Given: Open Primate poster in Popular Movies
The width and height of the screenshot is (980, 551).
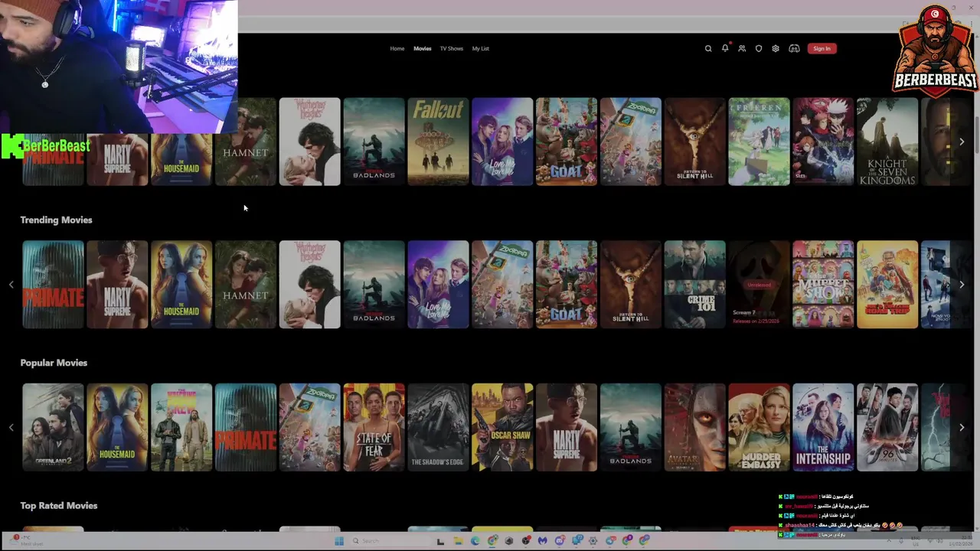Looking at the screenshot, I should [245, 428].
